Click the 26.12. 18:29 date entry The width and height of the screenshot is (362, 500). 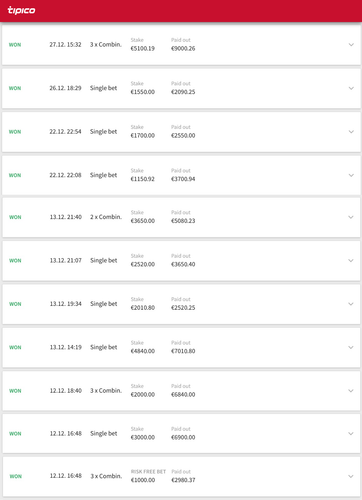(x=65, y=88)
